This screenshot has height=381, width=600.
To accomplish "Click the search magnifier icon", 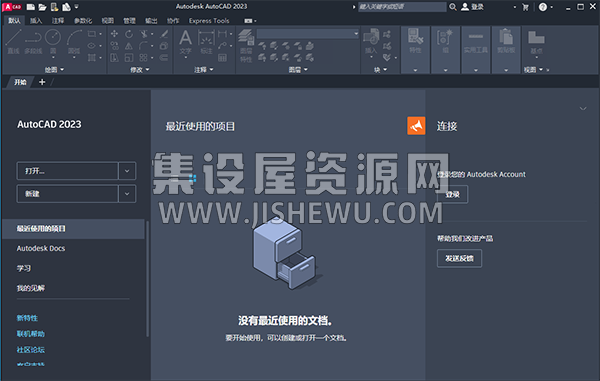I will [x=453, y=7].
